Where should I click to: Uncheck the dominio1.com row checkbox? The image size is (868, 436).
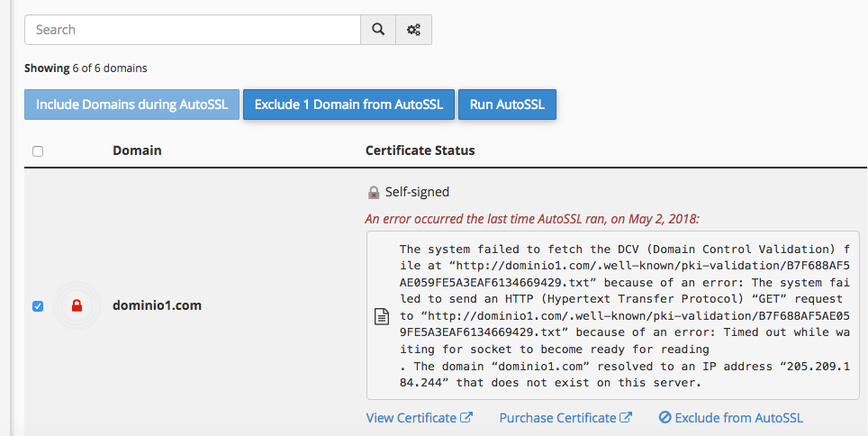click(x=38, y=306)
